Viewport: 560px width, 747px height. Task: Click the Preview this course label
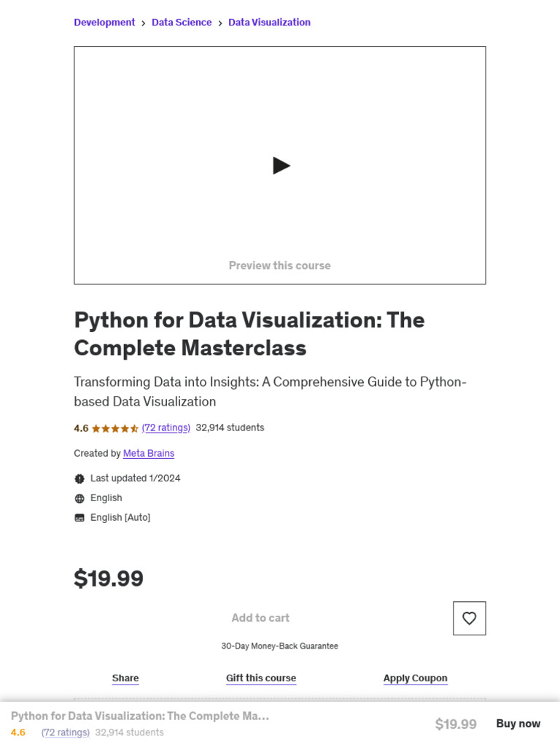click(279, 266)
